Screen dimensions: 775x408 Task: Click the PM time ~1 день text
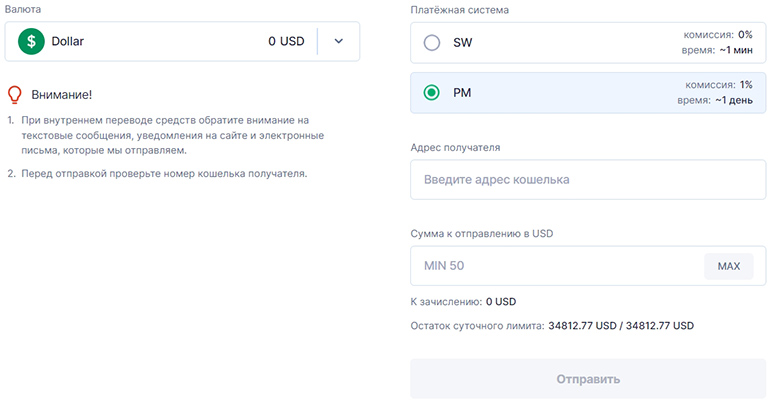tap(715, 100)
